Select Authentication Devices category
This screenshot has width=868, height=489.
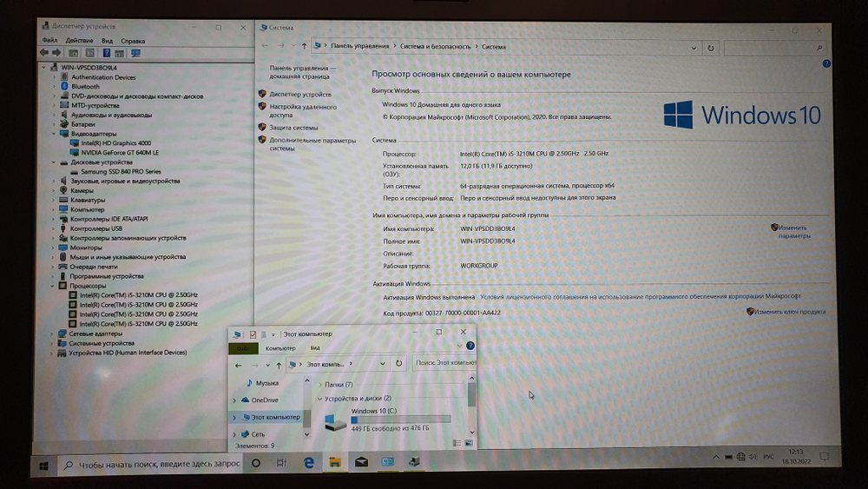[x=103, y=77]
